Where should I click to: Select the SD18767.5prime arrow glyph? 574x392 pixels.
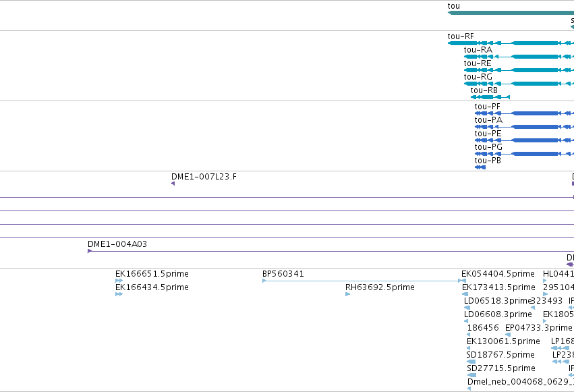pos(471,362)
